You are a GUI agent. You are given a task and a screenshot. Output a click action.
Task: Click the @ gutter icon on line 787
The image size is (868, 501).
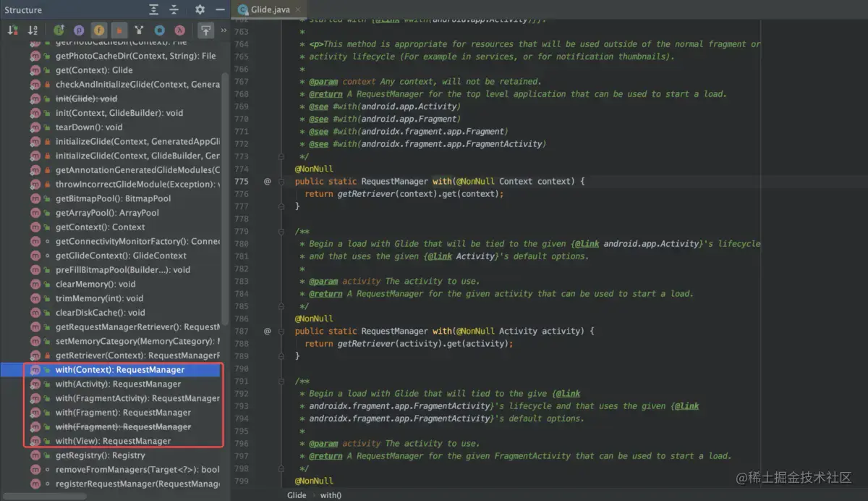click(x=267, y=331)
